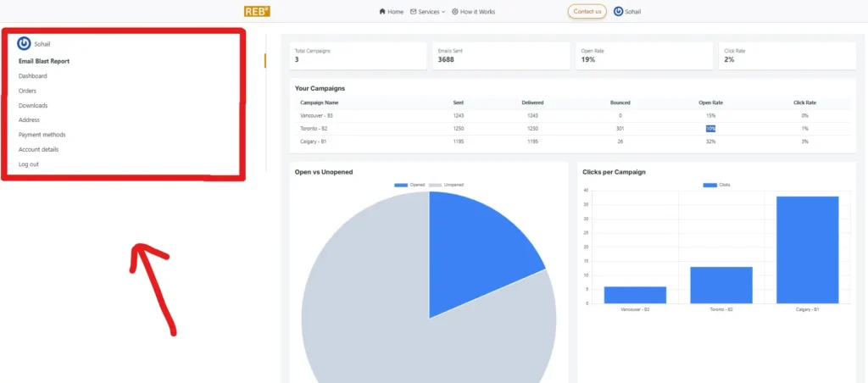The width and height of the screenshot is (868, 383).
Task: Go to Orders in the sidebar
Action: point(28,91)
